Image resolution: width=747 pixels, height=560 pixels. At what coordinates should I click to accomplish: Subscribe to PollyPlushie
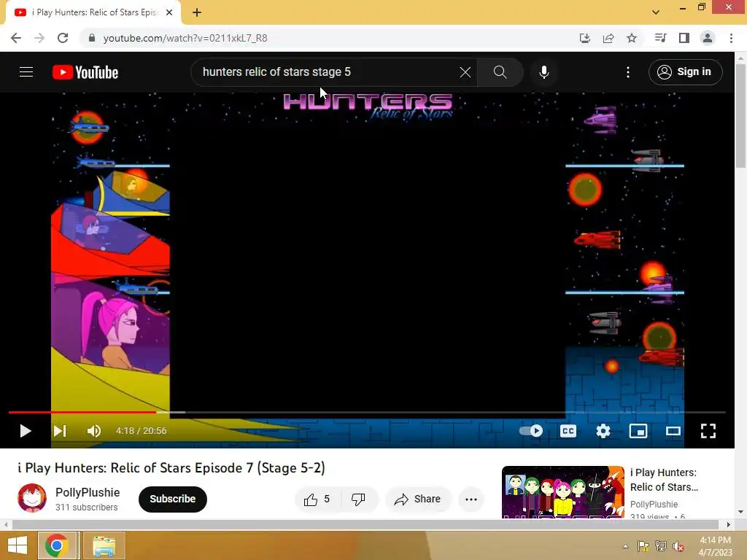point(172,499)
